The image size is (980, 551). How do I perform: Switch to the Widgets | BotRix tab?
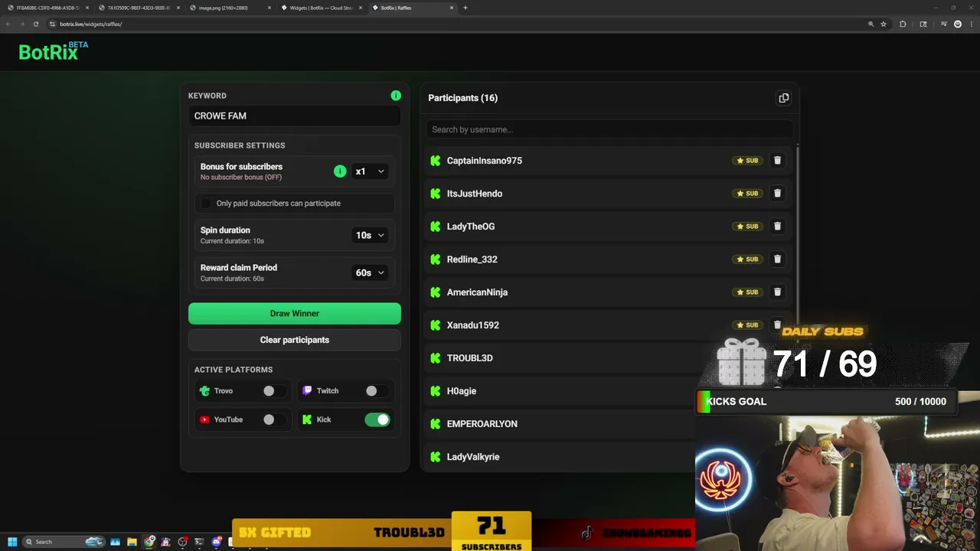click(x=322, y=8)
